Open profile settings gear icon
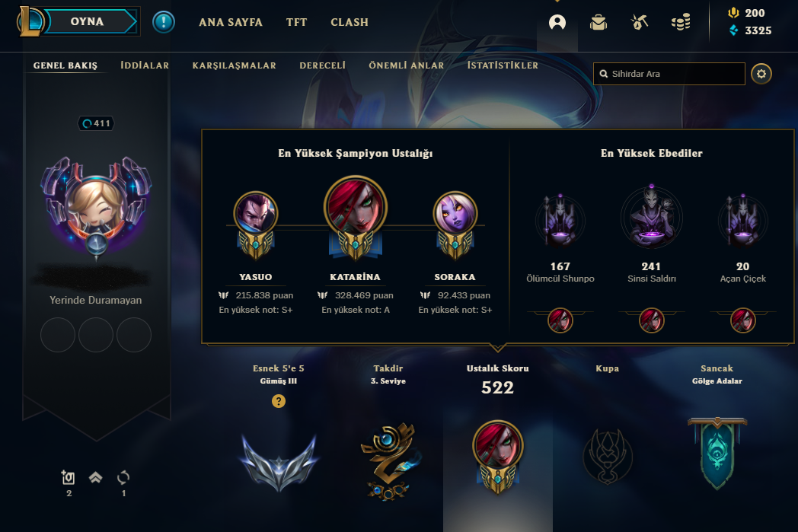 point(761,74)
